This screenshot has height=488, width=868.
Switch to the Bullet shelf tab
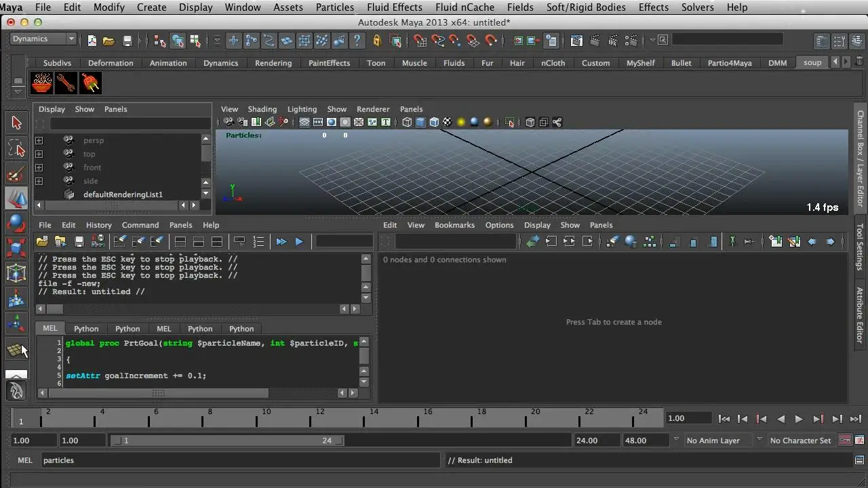681,63
